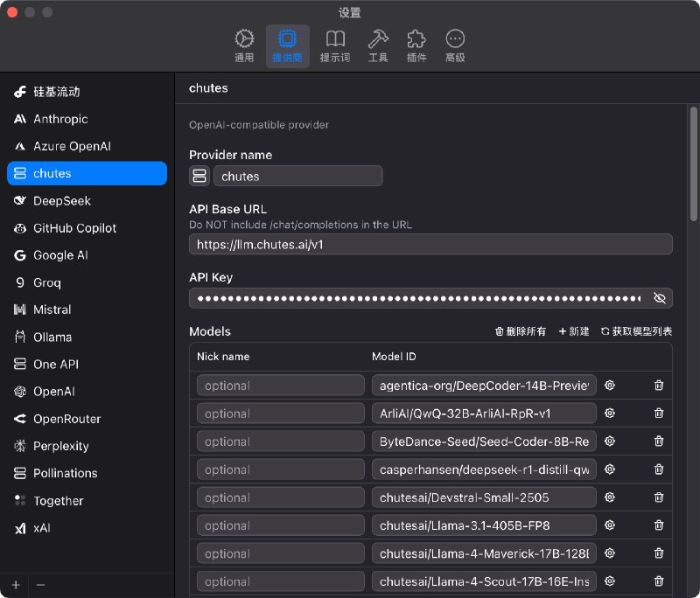Add a new provider with plus button

click(x=16, y=585)
